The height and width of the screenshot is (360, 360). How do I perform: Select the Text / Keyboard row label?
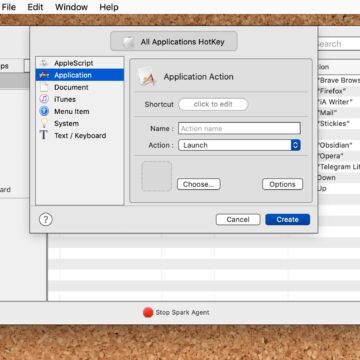(x=80, y=135)
